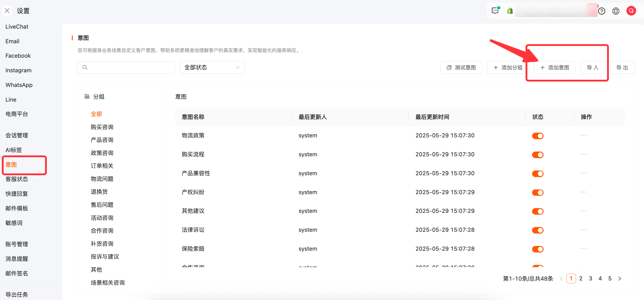The height and width of the screenshot is (300, 644).
Task: Toggle 产品兼容性 intent status switch
Action: (x=537, y=173)
